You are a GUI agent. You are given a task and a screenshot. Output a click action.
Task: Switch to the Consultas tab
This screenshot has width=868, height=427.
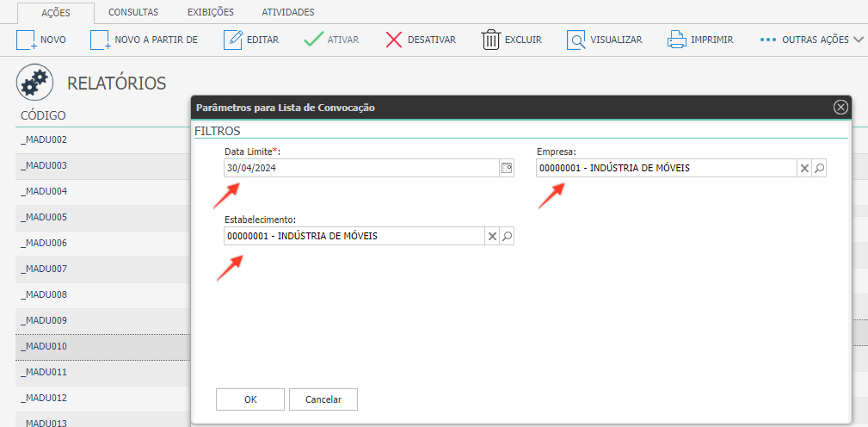(133, 12)
